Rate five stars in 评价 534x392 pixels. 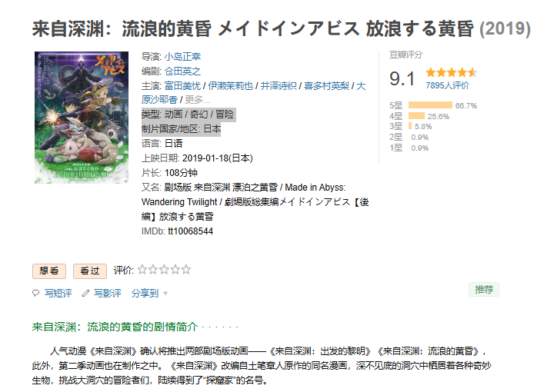[185, 270]
